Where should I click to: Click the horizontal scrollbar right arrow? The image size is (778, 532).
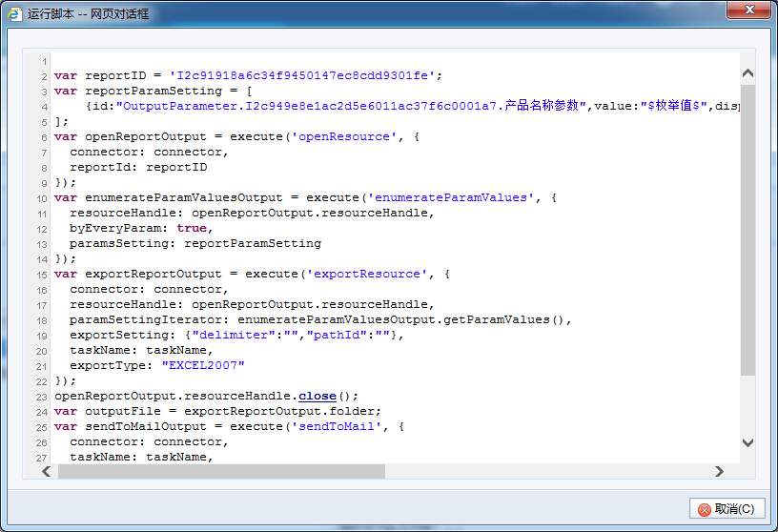tap(719, 471)
